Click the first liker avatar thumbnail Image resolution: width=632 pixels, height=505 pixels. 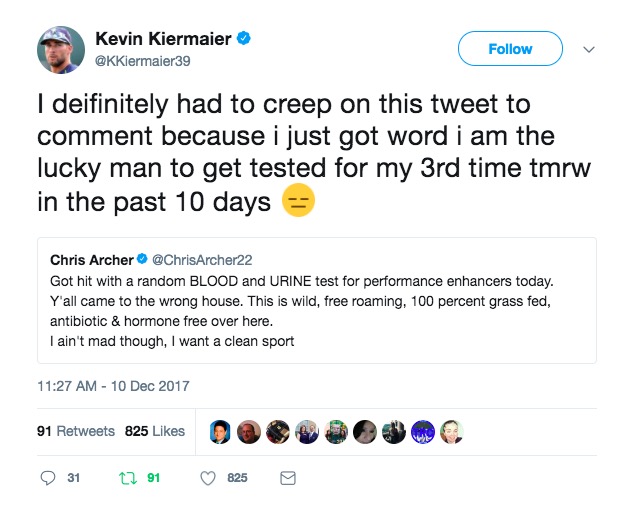pyautogui.click(x=222, y=431)
